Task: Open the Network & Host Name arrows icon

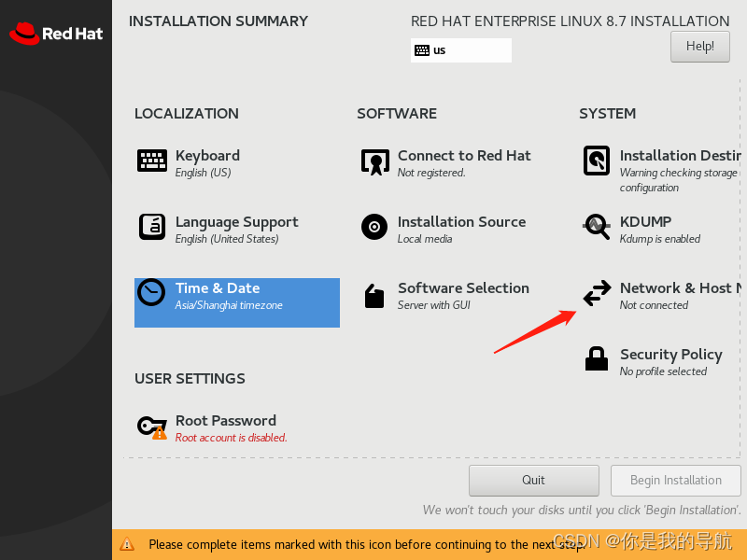Action: pyautogui.click(x=597, y=293)
